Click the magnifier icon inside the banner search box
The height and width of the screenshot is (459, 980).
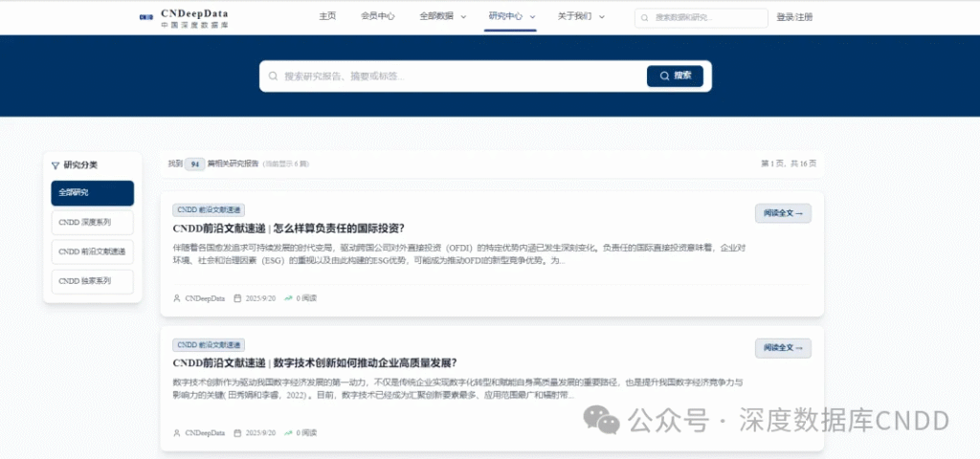click(x=274, y=76)
